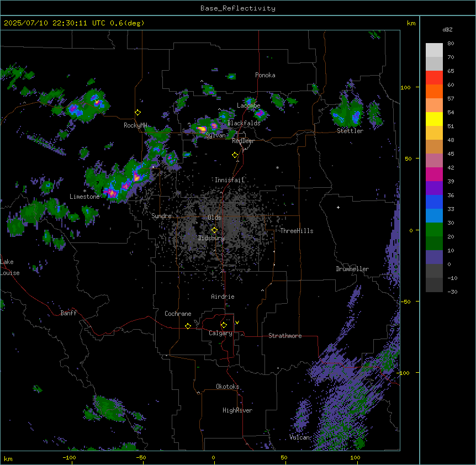Click the Airdrie city label
The width and height of the screenshot is (476, 465).
click(223, 297)
